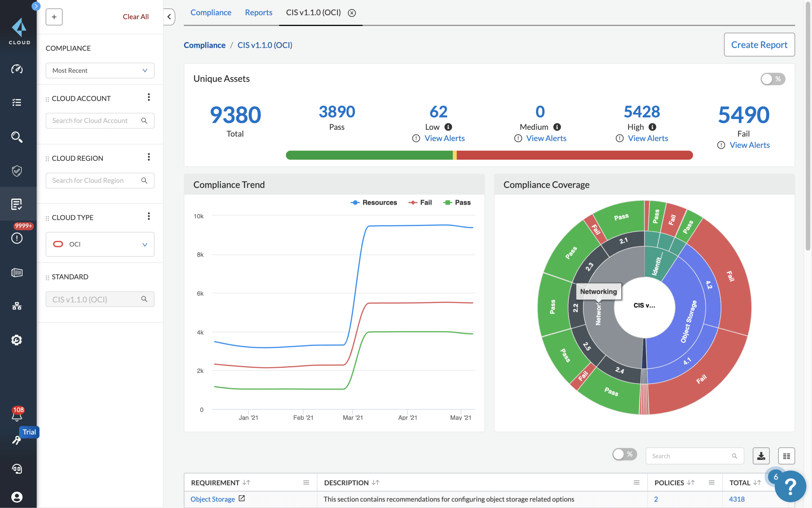Expand the OCI cloud type dropdown
The width and height of the screenshot is (812, 508).
coord(145,244)
